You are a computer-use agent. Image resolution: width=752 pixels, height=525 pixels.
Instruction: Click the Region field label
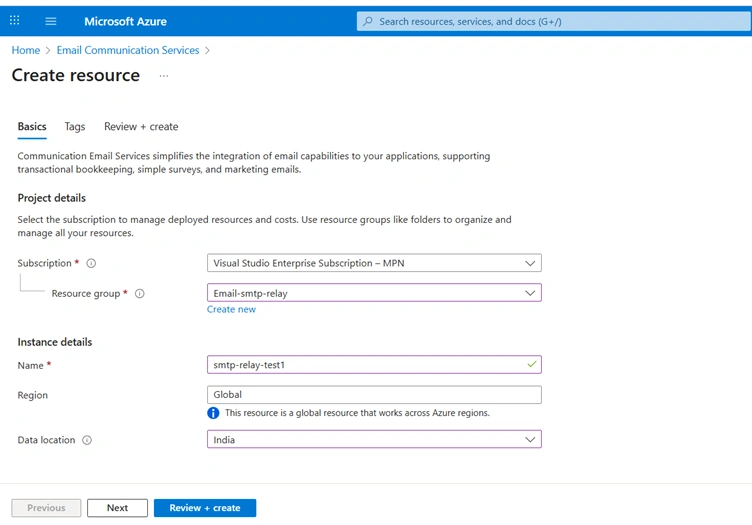click(x=33, y=395)
